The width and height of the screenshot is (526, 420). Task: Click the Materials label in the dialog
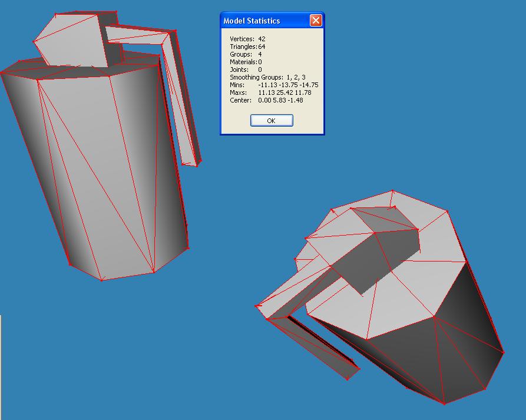[x=243, y=62]
